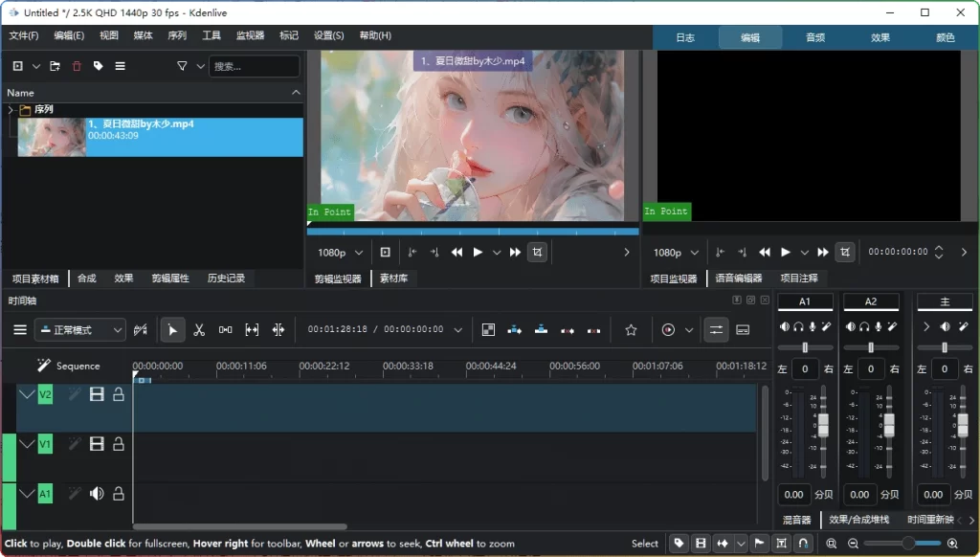Viewport: 980px width, 557px height.
Task: Lock the V1 video track
Action: tap(118, 444)
